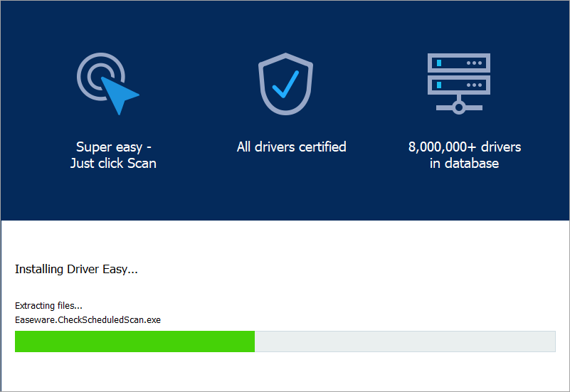This screenshot has width=570, height=392.
Task: Click the 'All drivers certified' text
Action: [291, 147]
